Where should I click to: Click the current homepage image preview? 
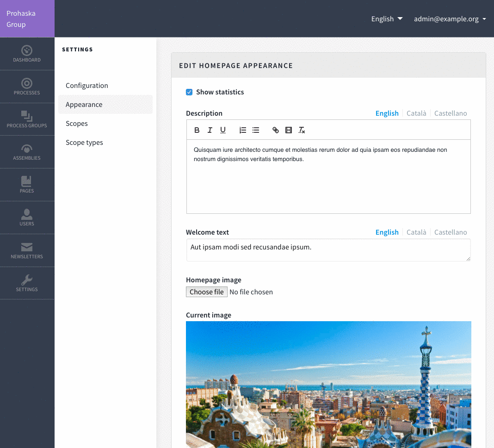[328, 384]
